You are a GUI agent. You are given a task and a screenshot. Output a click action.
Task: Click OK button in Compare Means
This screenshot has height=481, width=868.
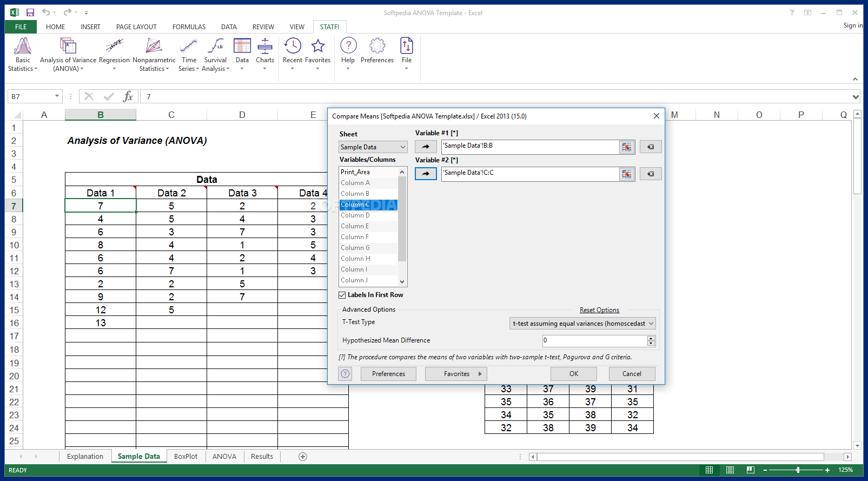(574, 374)
